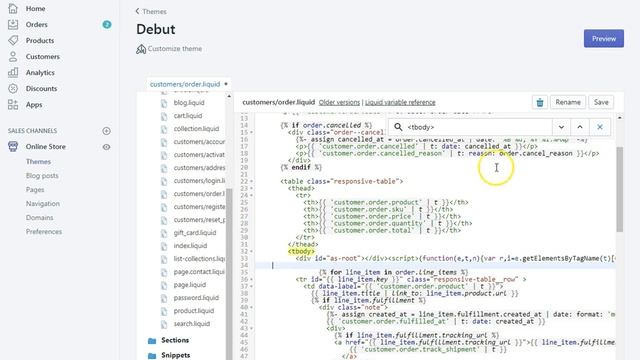Jump to previous search match
Viewport: 640px width, 360px height.
coord(580,127)
